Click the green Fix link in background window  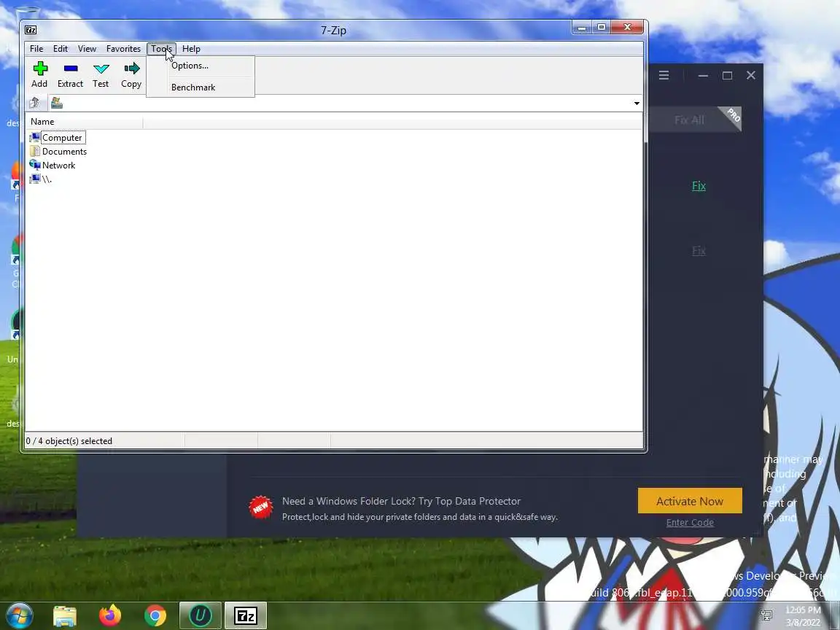[699, 186]
